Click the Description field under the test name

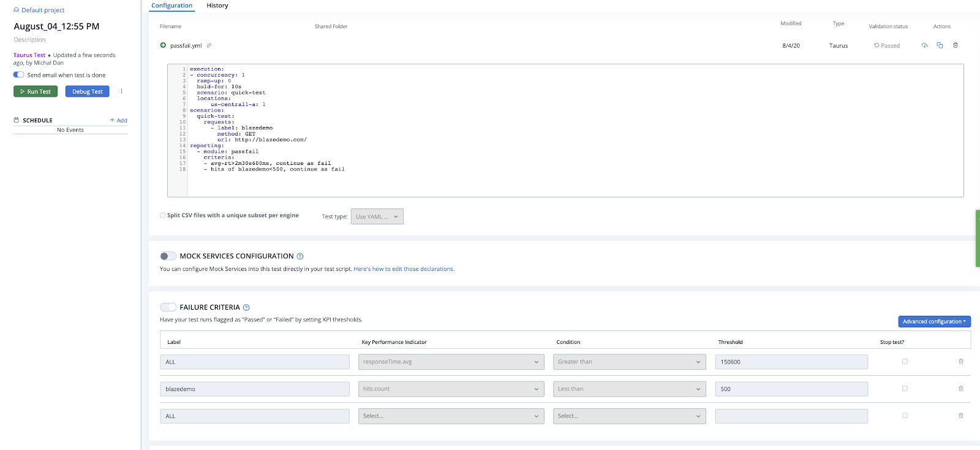coord(29,40)
